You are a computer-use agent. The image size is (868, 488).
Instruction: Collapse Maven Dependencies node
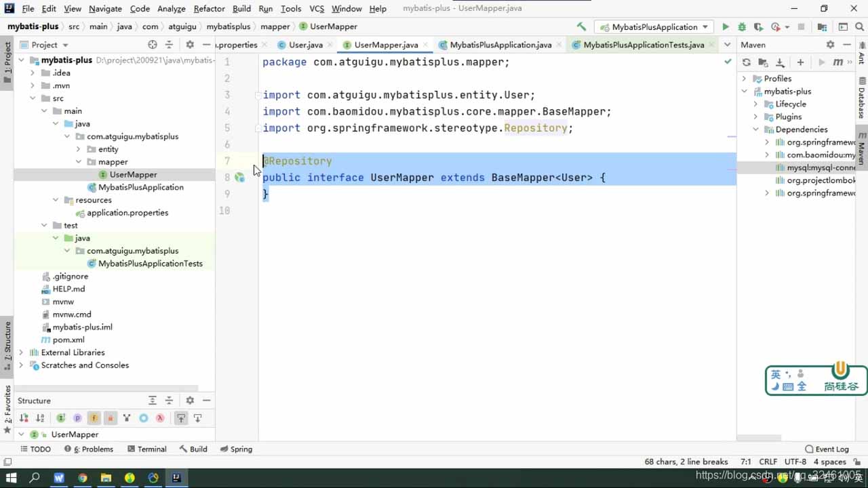pyautogui.click(x=756, y=129)
